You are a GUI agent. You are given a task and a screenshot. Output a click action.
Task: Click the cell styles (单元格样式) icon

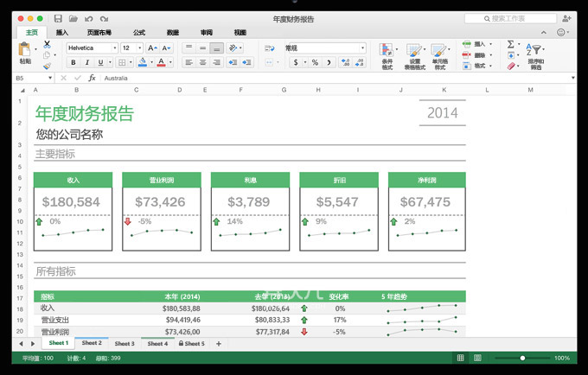[440, 52]
